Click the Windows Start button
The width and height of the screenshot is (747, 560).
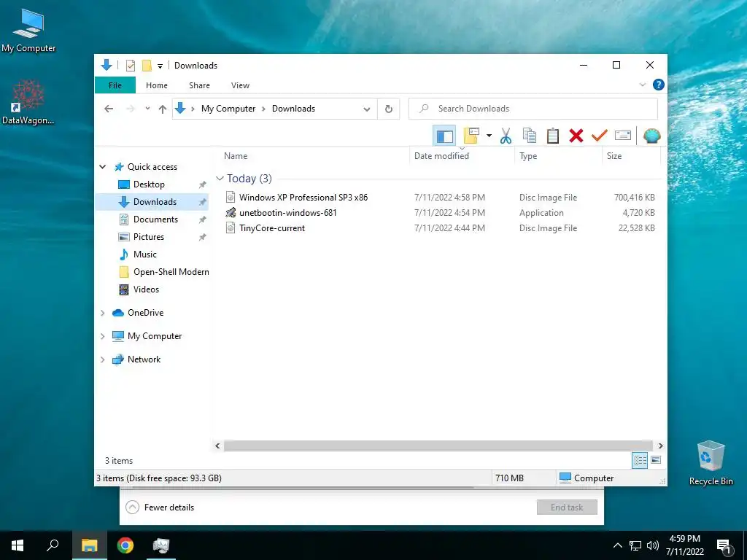tap(18, 545)
